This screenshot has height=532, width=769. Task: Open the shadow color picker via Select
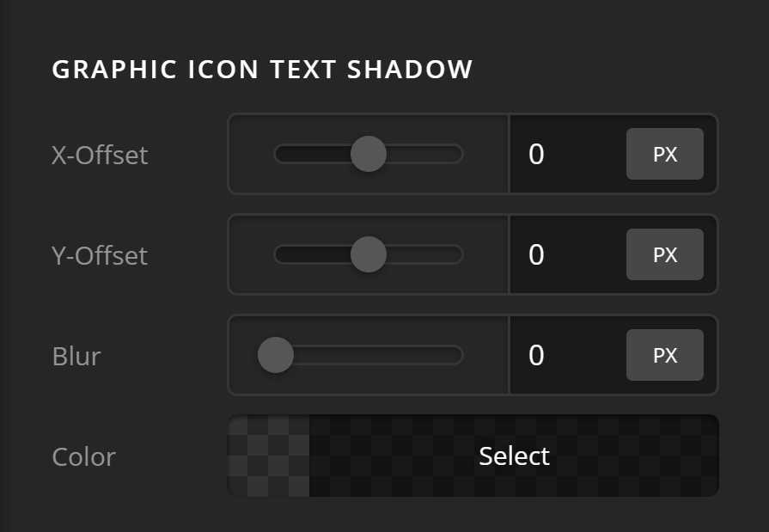tap(513, 456)
